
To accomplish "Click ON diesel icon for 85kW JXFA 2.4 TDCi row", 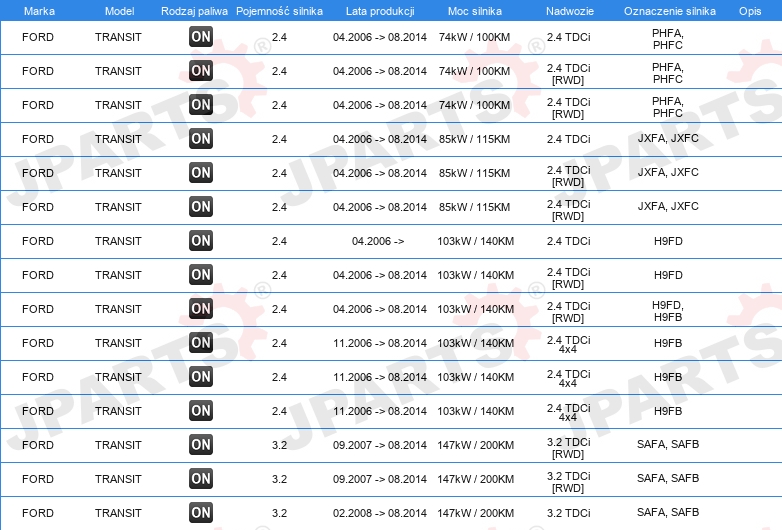I will 201,139.
